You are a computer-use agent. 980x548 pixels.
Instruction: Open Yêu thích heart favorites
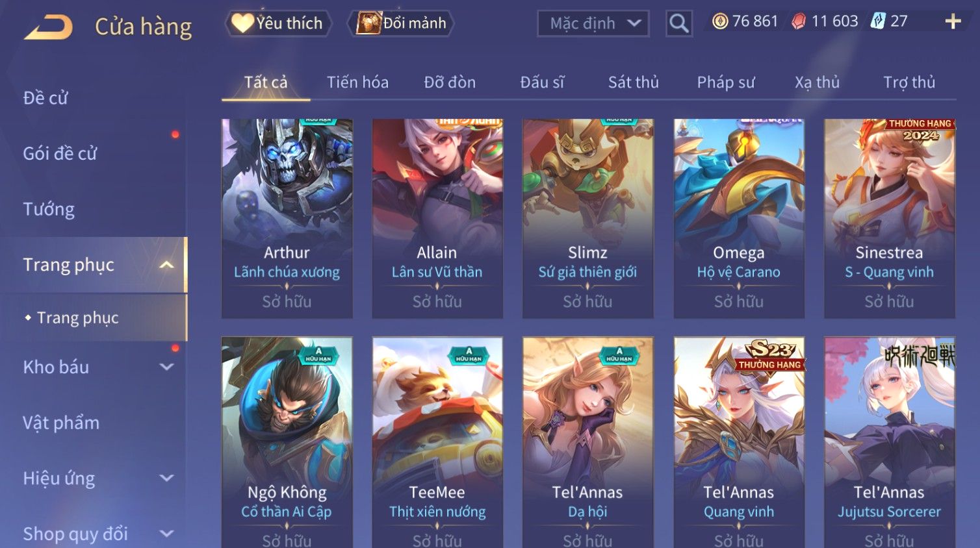278,23
